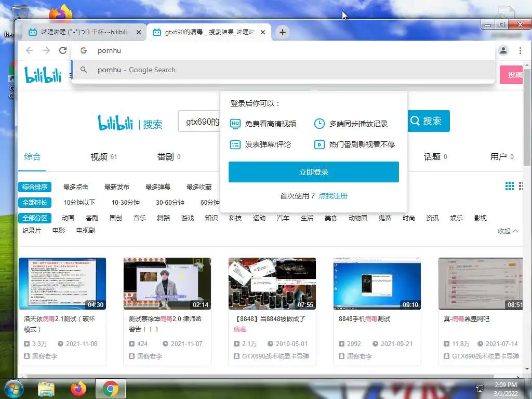Click the network tray icon
The width and height of the screenshot is (532, 399).
pos(480,389)
